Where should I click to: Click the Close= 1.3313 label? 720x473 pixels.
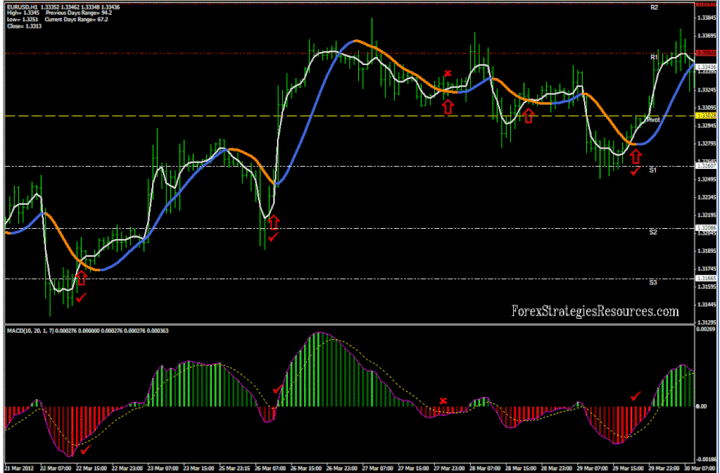click(x=24, y=26)
